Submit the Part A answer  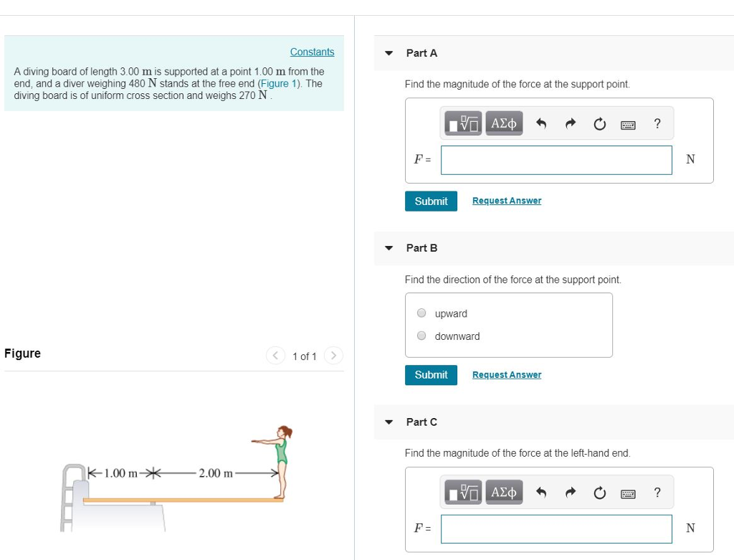(431, 201)
